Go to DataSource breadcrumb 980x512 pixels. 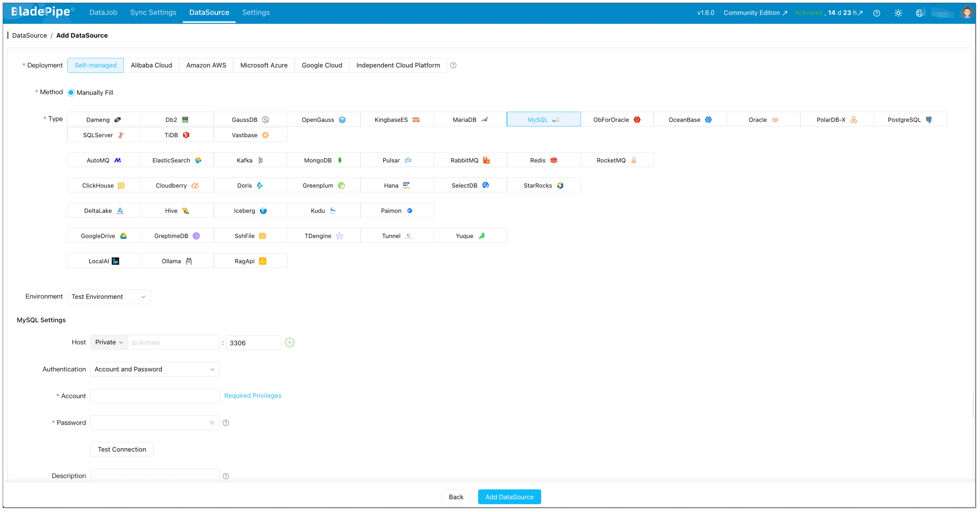[29, 35]
